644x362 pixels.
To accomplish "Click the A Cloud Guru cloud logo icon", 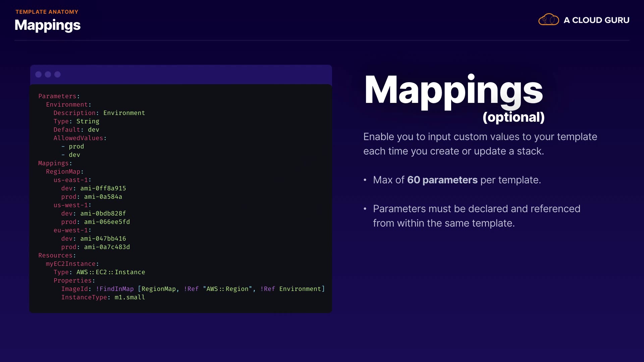I will (x=548, y=20).
